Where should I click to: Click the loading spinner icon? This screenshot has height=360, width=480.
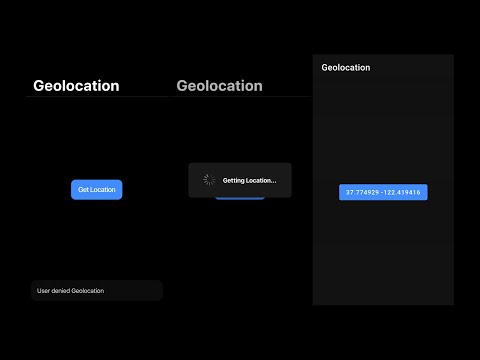pos(209,180)
